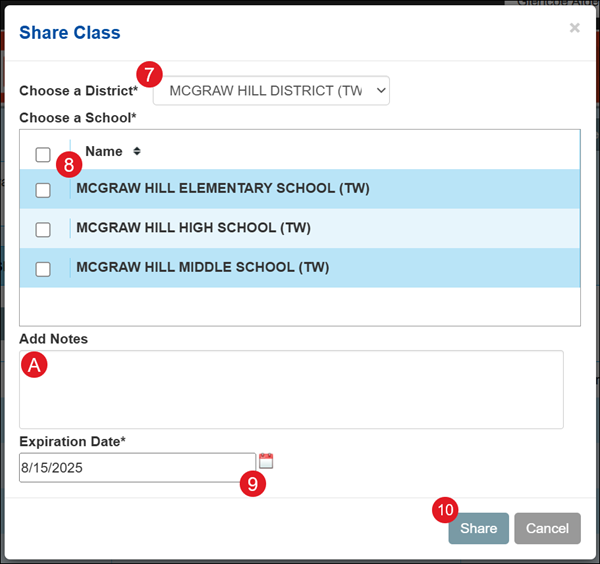Select the McGraw Hill High School row name
600x564 pixels.
193,228
